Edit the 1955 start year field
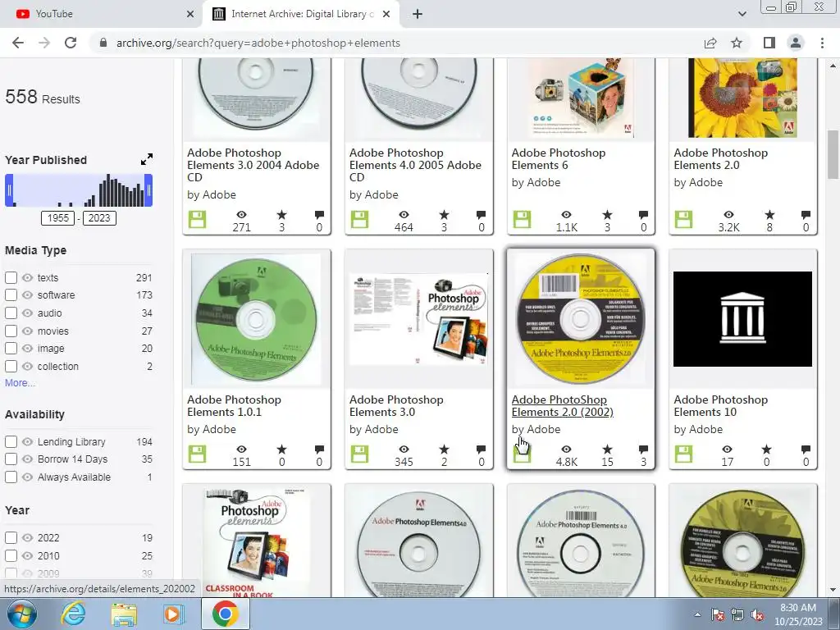840x630 pixels. (x=58, y=218)
